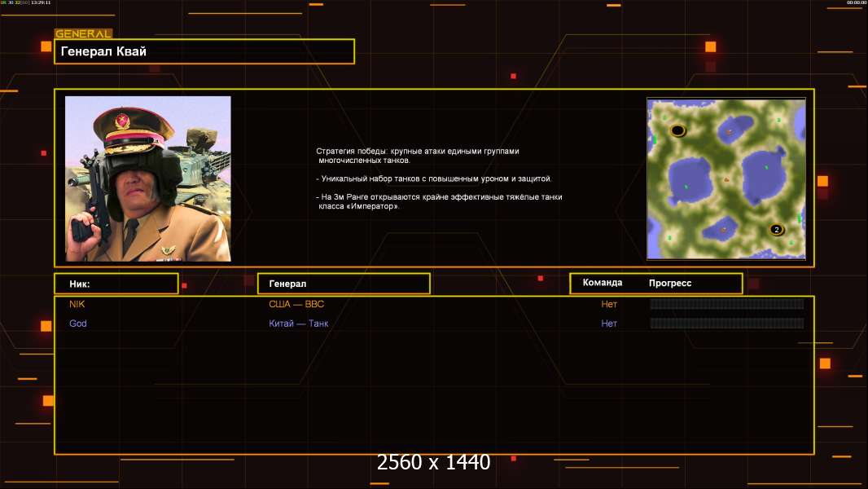The width and height of the screenshot is (868, 489).
Task: Click start position marker 2 on minimap
Action: 776,230
